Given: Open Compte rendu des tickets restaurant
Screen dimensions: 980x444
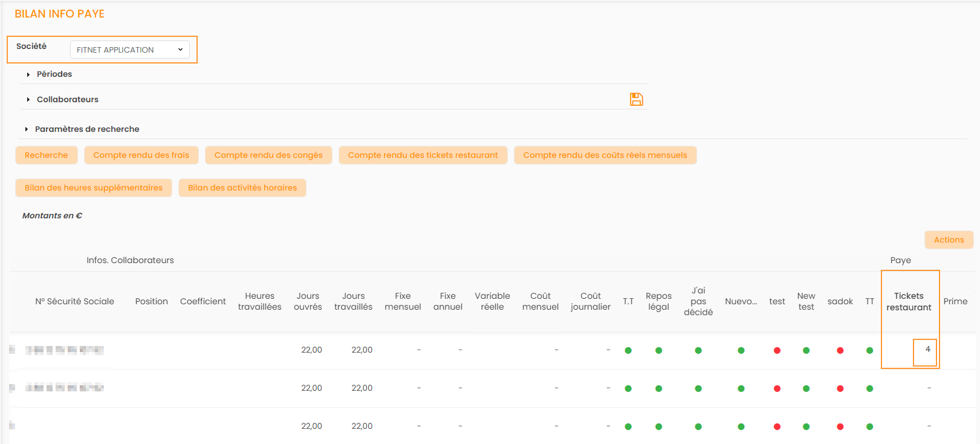Looking at the screenshot, I should (423, 155).
